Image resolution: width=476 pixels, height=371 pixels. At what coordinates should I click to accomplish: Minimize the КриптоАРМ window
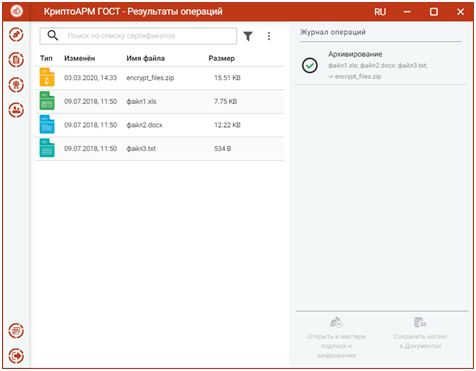tap(407, 12)
